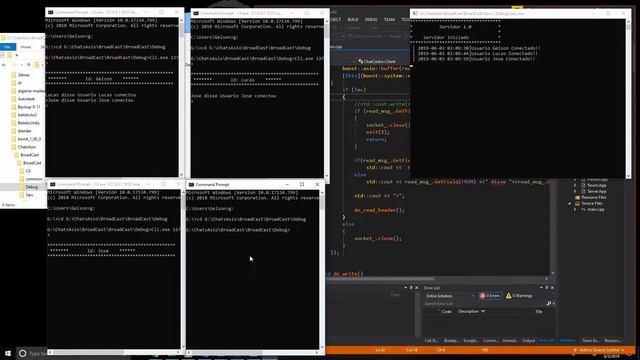Open the TEAM menu in Visual Studio

click(389, 20)
